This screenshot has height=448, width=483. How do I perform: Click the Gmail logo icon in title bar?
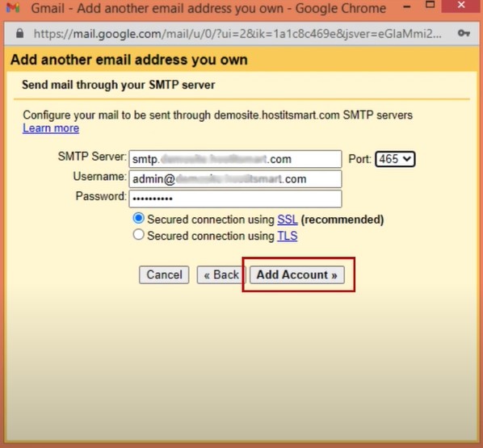click(x=13, y=8)
